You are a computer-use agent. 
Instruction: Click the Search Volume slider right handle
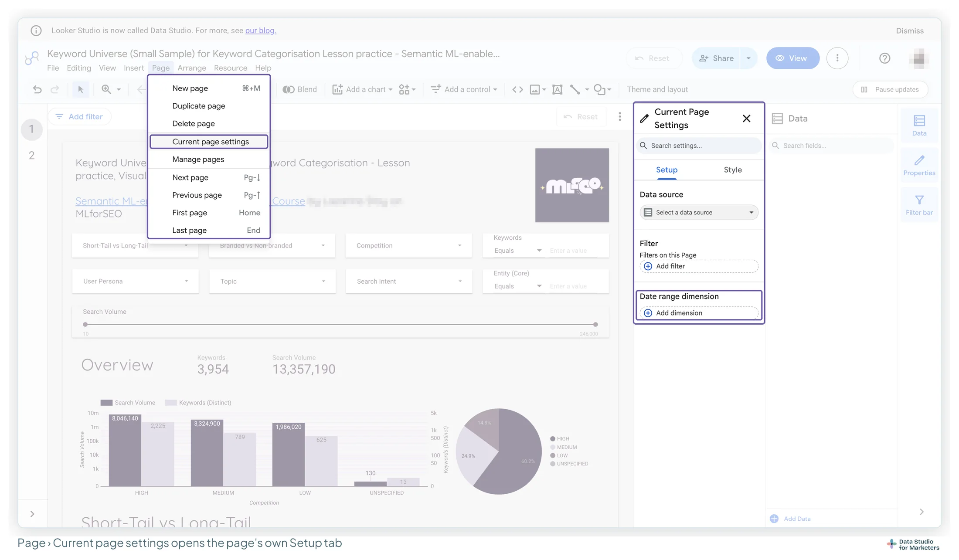click(595, 324)
